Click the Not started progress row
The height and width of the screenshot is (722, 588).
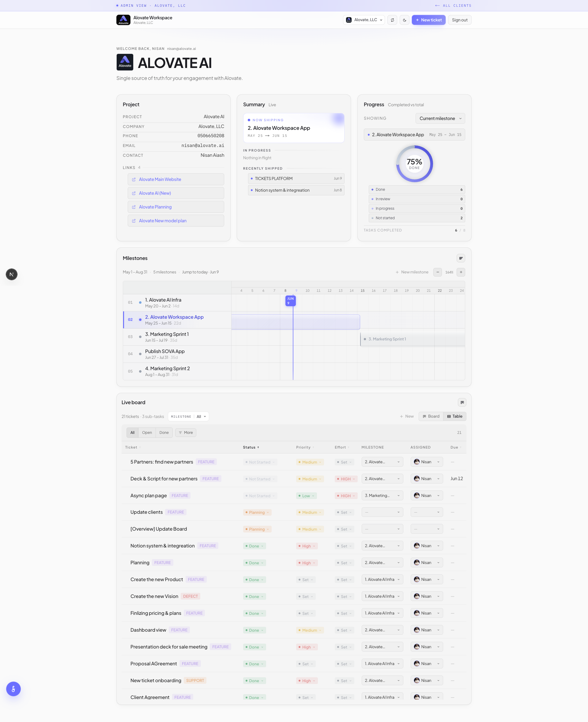[417, 218]
